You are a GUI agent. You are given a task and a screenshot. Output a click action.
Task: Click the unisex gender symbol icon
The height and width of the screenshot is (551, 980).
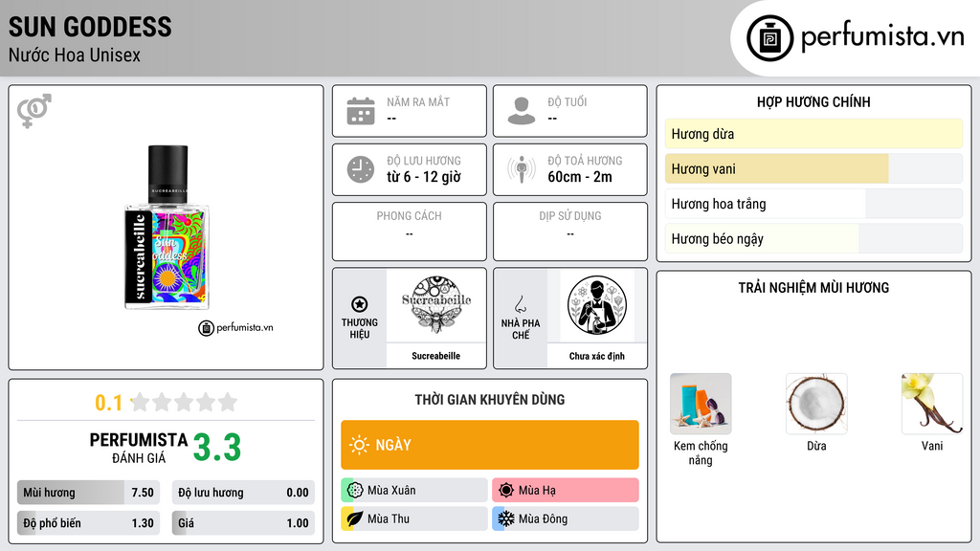click(34, 111)
